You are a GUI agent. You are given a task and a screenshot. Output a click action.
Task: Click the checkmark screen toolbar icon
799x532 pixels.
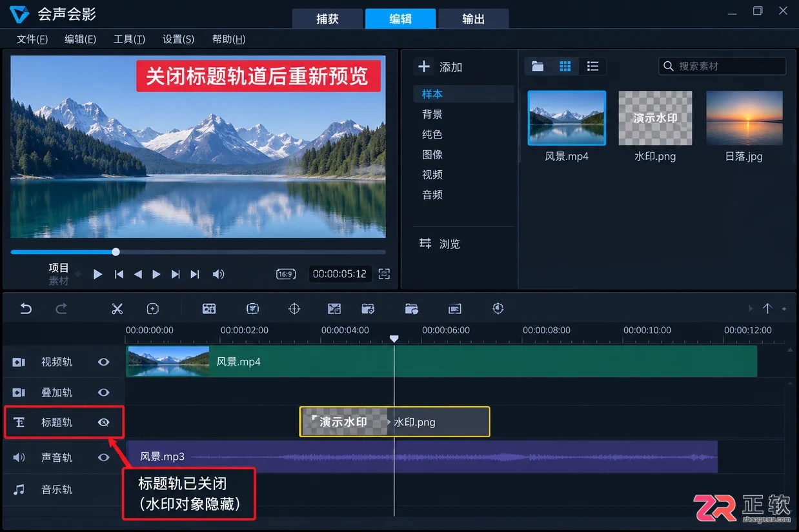tap(253, 309)
